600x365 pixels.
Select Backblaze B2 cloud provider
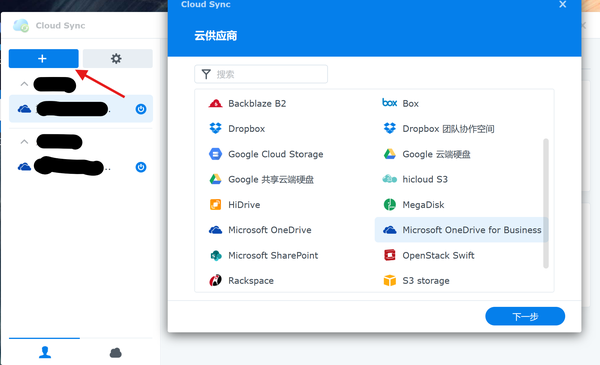click(247, 103)
